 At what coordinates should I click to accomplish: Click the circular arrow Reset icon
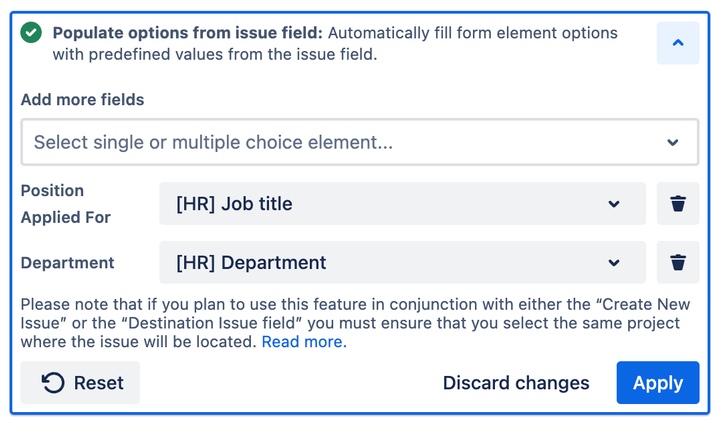tap(53, 383)
